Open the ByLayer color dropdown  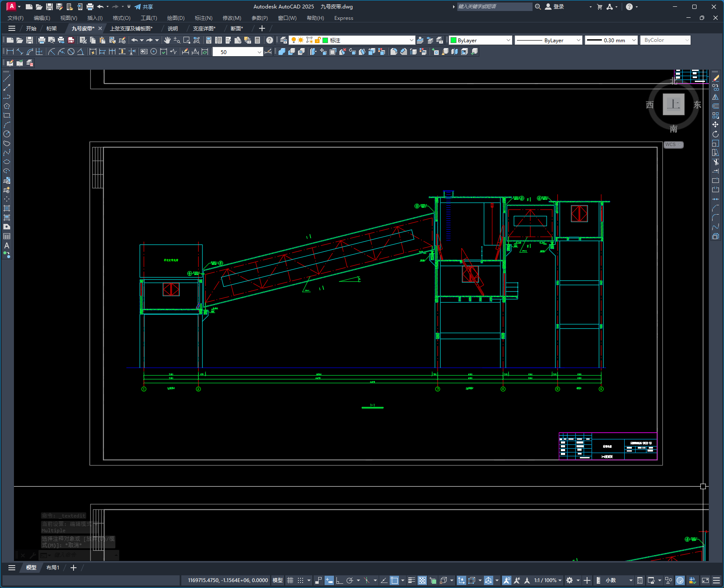click(x=481, y=40)
